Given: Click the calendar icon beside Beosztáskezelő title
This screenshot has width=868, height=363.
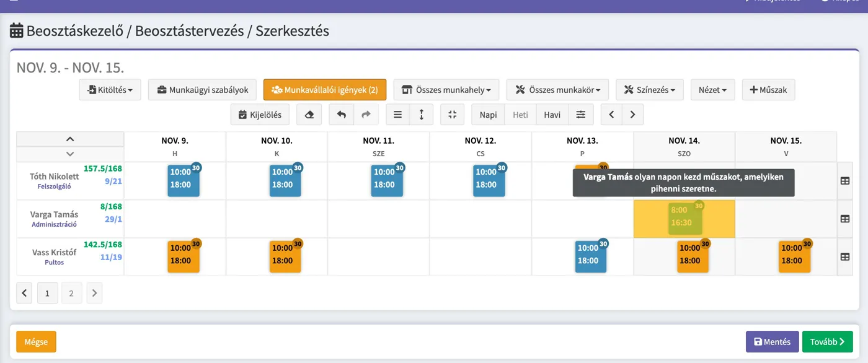Looking at the screenshot, I should [17, 30].
